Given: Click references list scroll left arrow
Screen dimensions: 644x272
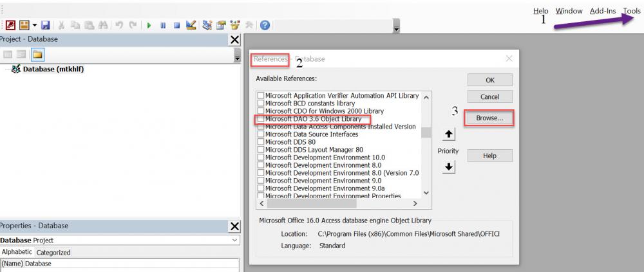Looking at the screenshot, I should tap(261, 203).
